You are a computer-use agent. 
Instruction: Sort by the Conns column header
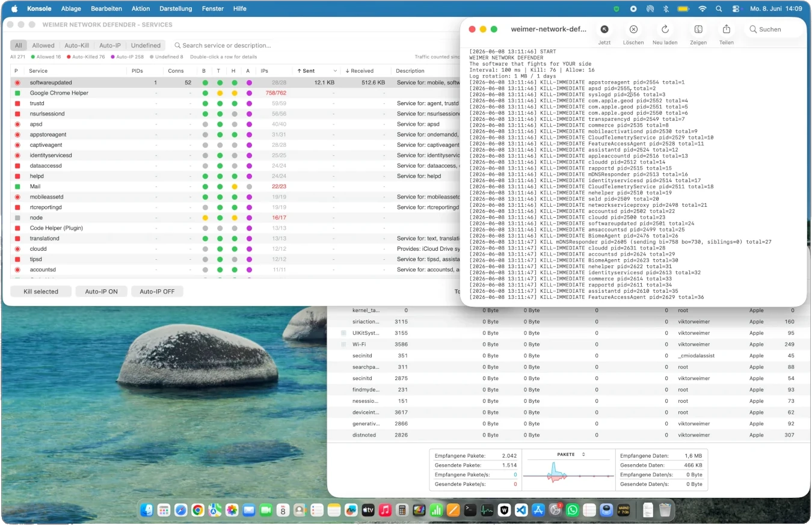point(176,71)
